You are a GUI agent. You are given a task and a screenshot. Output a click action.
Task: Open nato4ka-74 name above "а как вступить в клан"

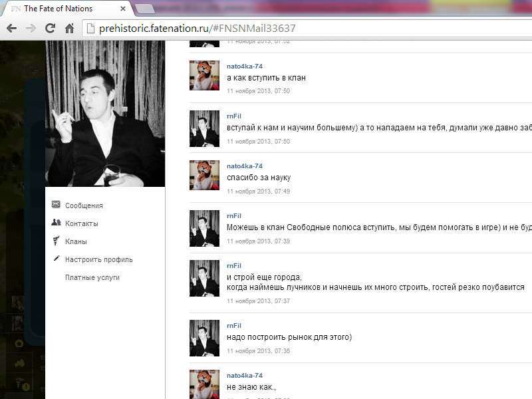[245, 66]
